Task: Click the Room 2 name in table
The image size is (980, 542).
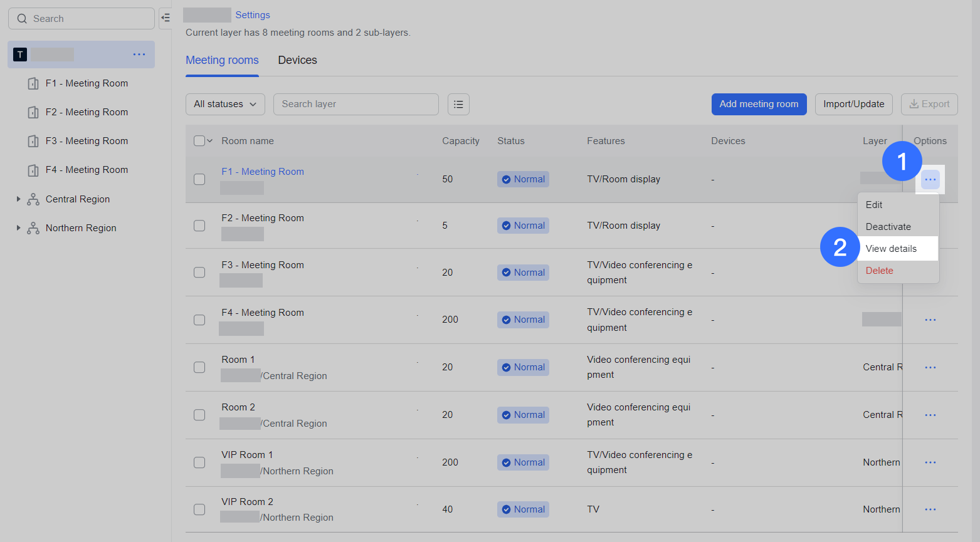Action: [x=238, y=407]
